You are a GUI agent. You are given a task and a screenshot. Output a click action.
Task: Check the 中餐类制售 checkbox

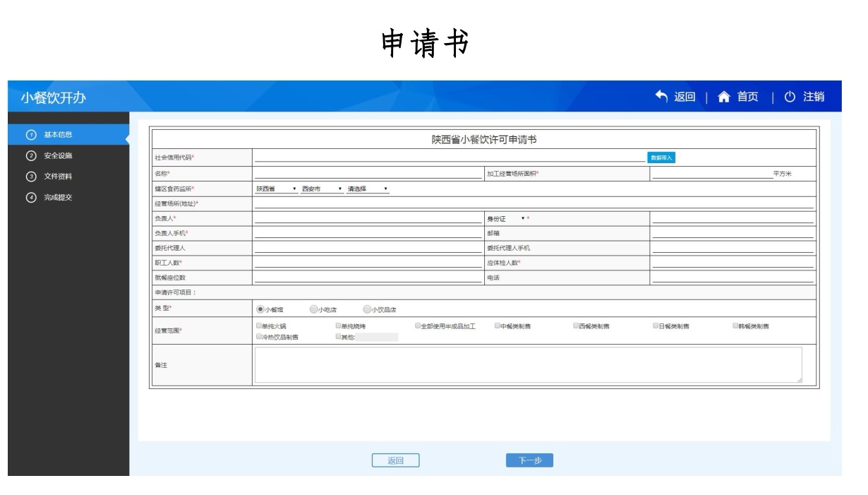point(498,326)
